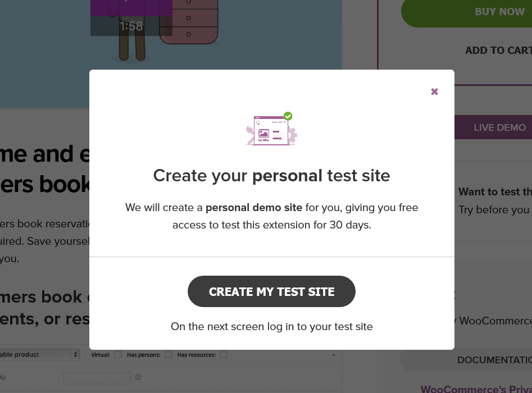Select Add to Cart
Screen dimensions: 532x393
[498, 51]
